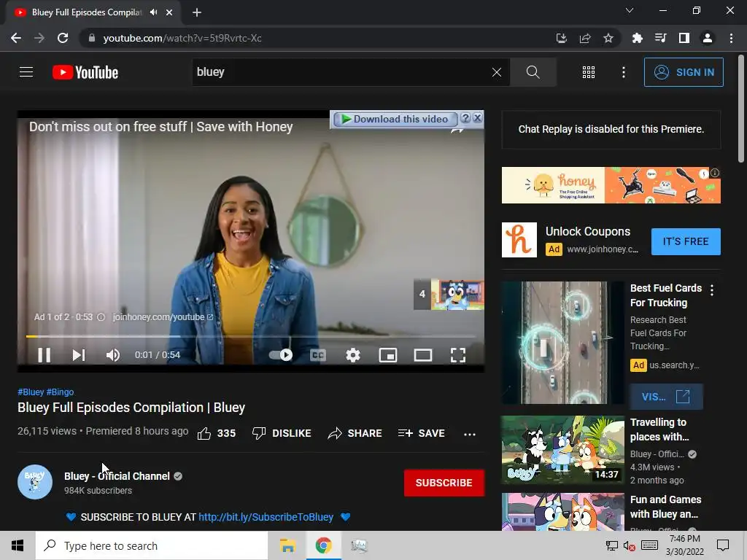Toggle closed captions in player
Screen dimensions: 747x560
click(x=318, y=355)
